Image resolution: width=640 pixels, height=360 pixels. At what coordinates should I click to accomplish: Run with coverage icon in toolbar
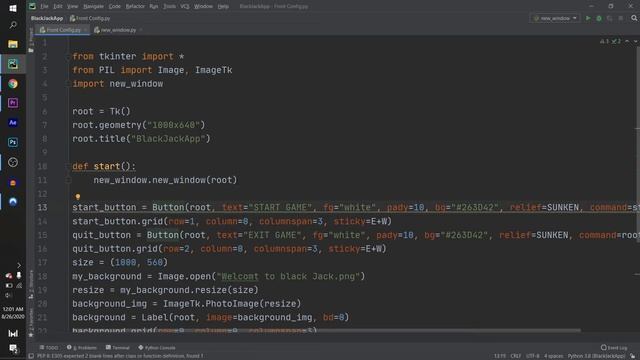(609, 18)
